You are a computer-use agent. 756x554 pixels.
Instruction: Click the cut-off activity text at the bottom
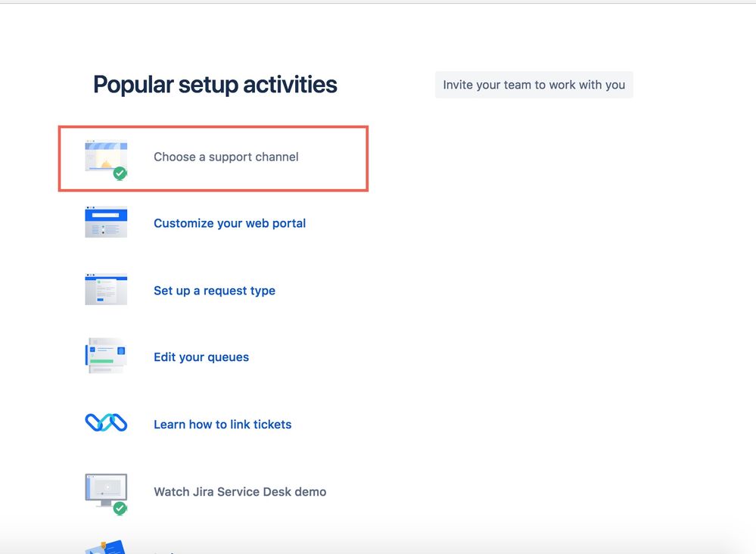click(x=164, y=552)
